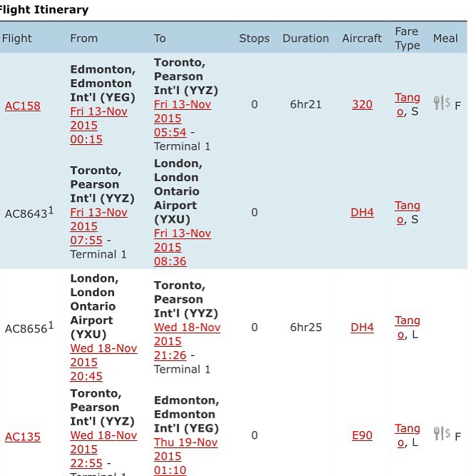Click the 00:15 Edmonton departure time link
The image size is (476, 476).
[86, 139]
